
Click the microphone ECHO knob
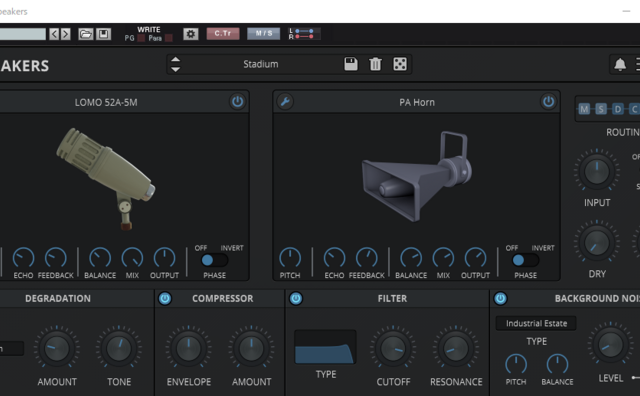click(x=23, y=258)
